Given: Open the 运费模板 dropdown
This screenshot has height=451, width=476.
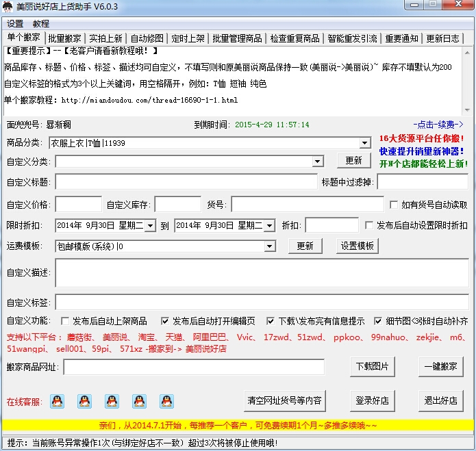Looking at the screenshot, I should point(269,246).
